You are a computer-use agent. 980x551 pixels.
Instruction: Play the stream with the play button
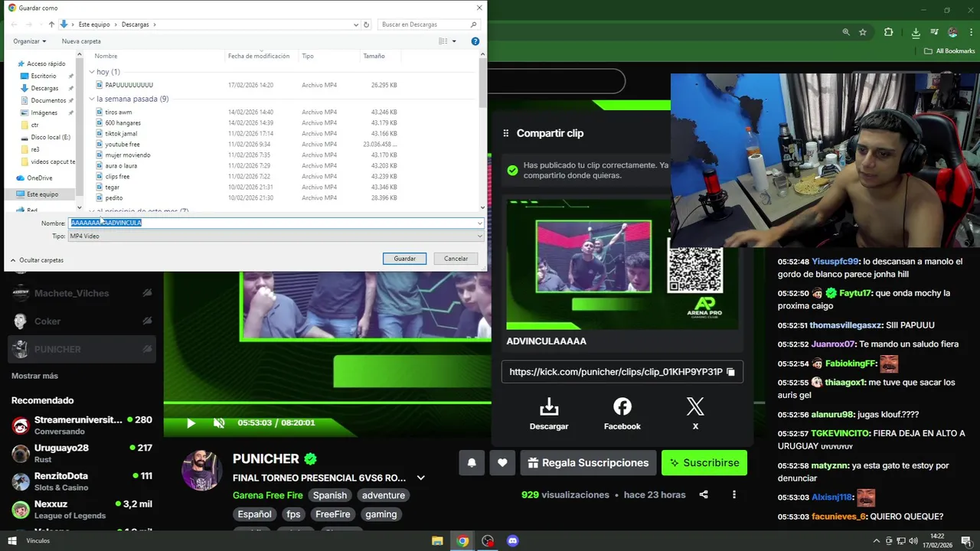[191, 423]
